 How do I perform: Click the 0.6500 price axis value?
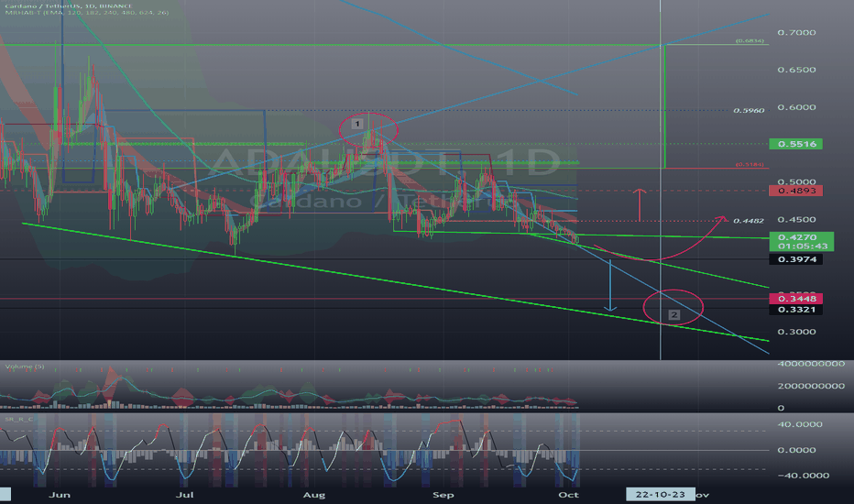click(796, 70)
